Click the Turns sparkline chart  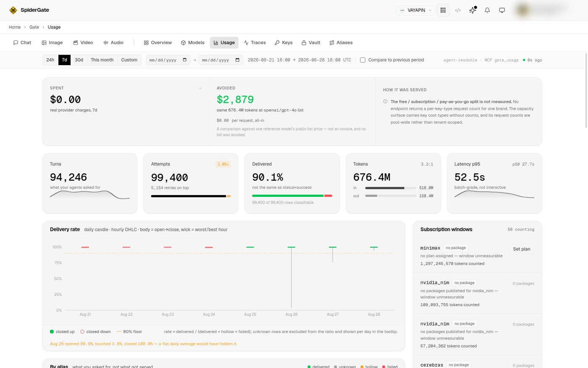point(90,195)
